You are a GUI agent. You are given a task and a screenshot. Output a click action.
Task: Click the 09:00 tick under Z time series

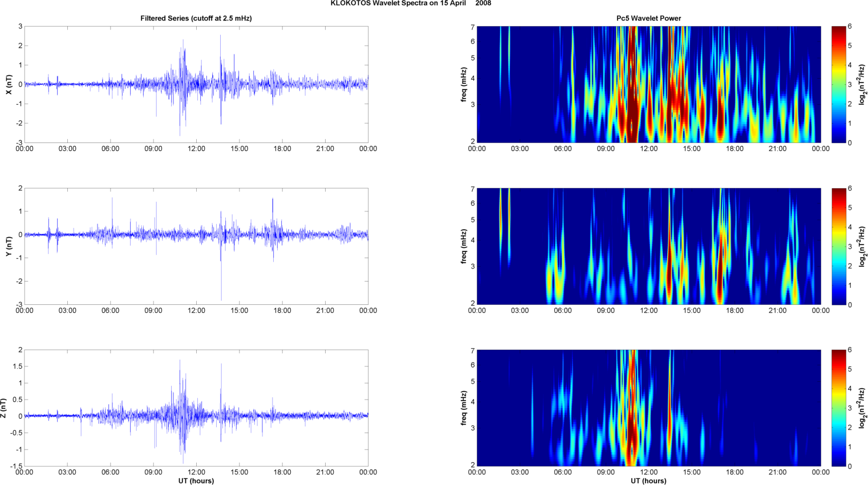153,472
